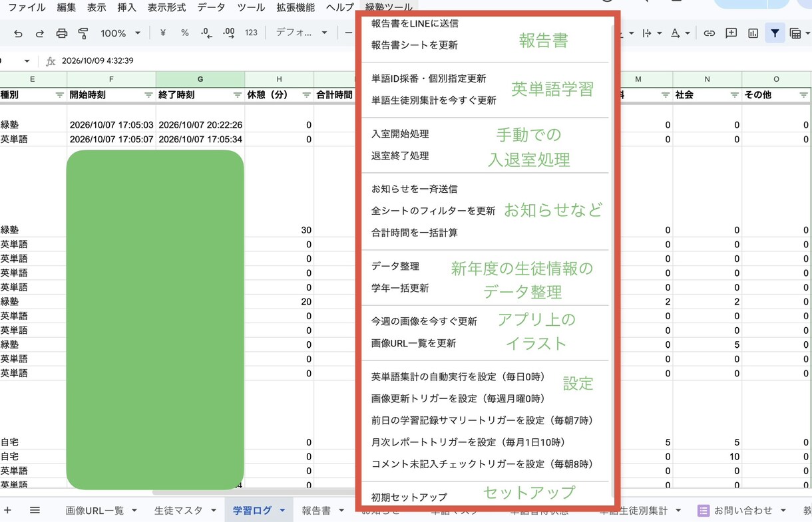Click the form icon on お問い合わせ tab
Viewport: 812px width, 522px height.
click(704, 511)
